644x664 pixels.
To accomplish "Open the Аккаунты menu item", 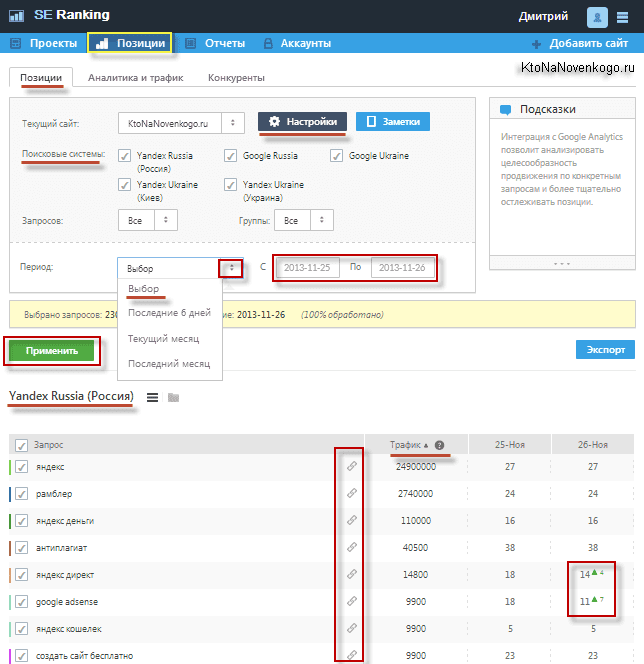I will [x=297, y=43].
